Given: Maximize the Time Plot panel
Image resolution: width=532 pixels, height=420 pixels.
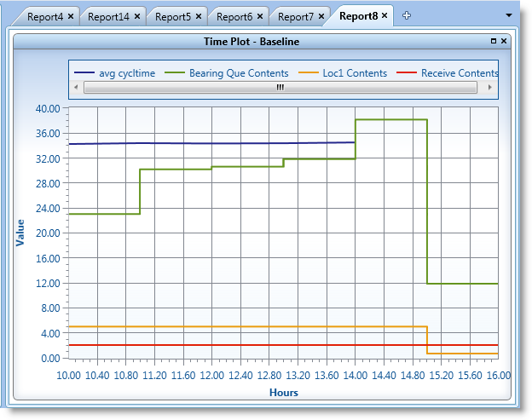Looking at the screenshot, I should (494, 41).
